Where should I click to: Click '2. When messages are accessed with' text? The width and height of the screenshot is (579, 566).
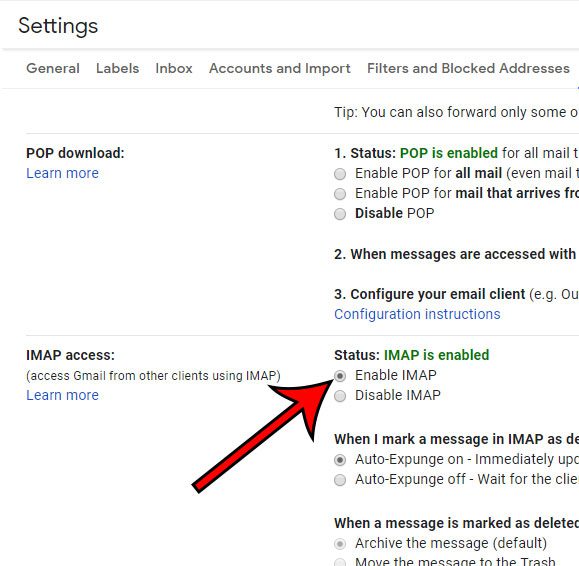click(455, 254)
